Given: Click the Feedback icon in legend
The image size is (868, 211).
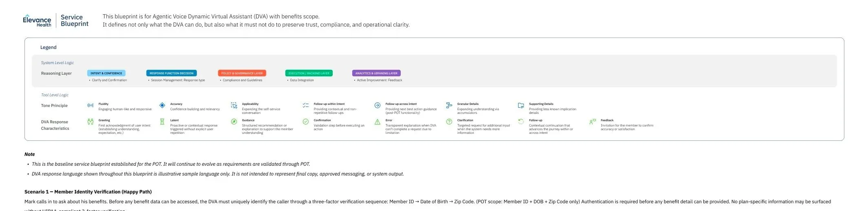Looking at the screenshot, I should click(593, 122).
